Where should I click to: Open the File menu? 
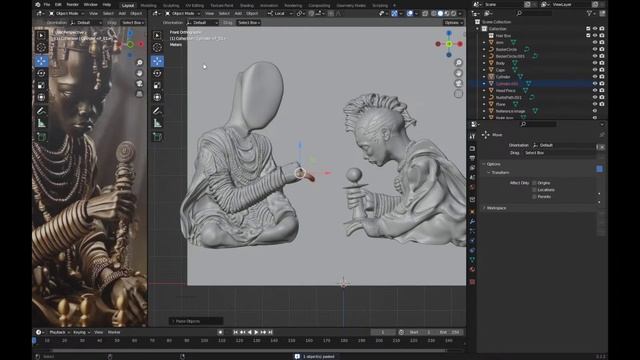tap(47, 4)
